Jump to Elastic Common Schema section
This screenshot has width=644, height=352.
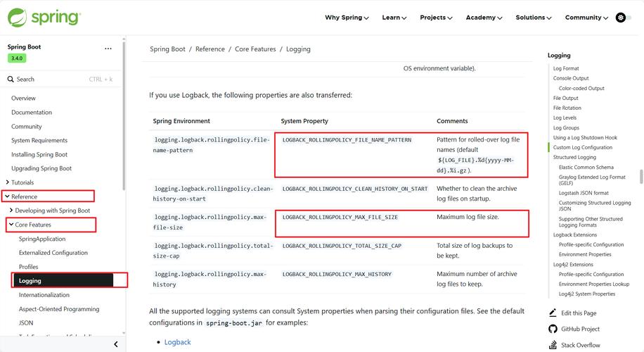[x=586, y=167]
